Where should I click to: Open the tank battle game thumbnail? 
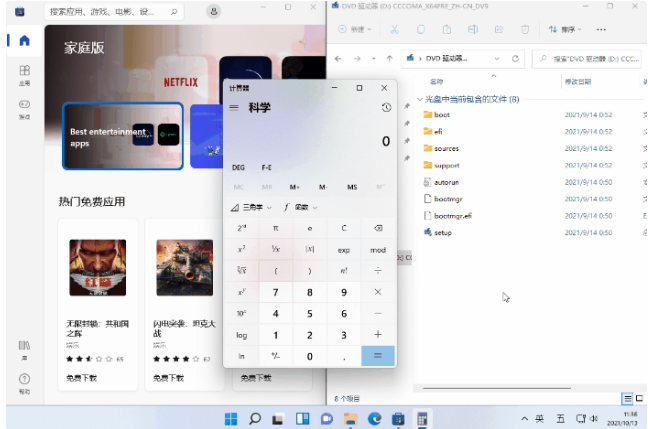pos(185,267)
